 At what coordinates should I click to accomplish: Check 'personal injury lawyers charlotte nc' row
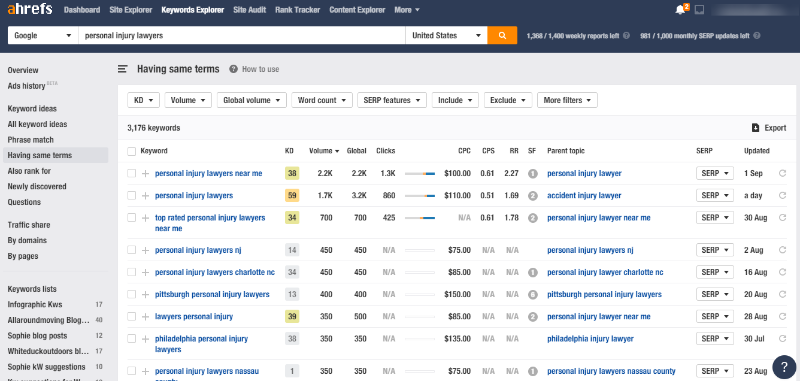[x=132, y=272]
